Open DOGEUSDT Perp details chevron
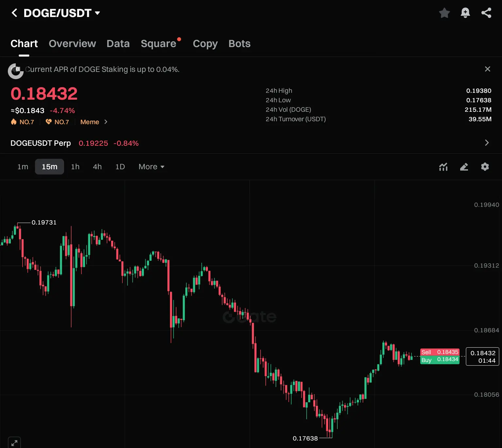This screenshot has height=448, width=502. pyautogui.click(x=487, y=143)
